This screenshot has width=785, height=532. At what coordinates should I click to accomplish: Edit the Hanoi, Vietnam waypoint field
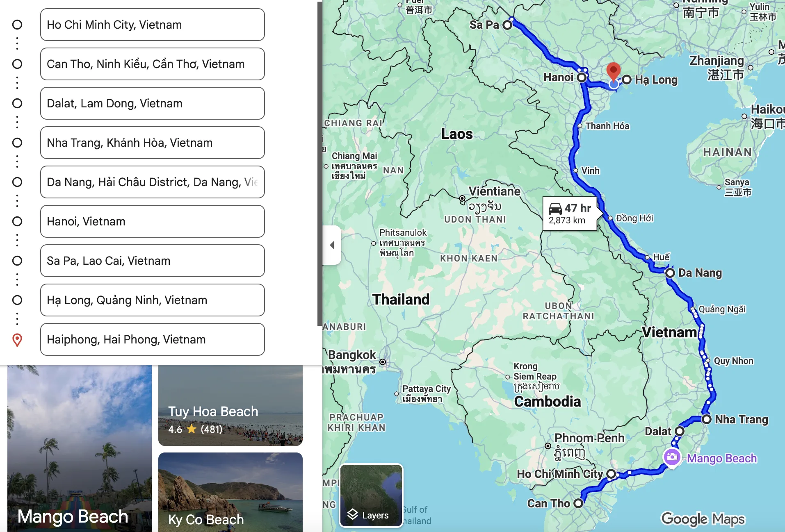pos(152,221)
